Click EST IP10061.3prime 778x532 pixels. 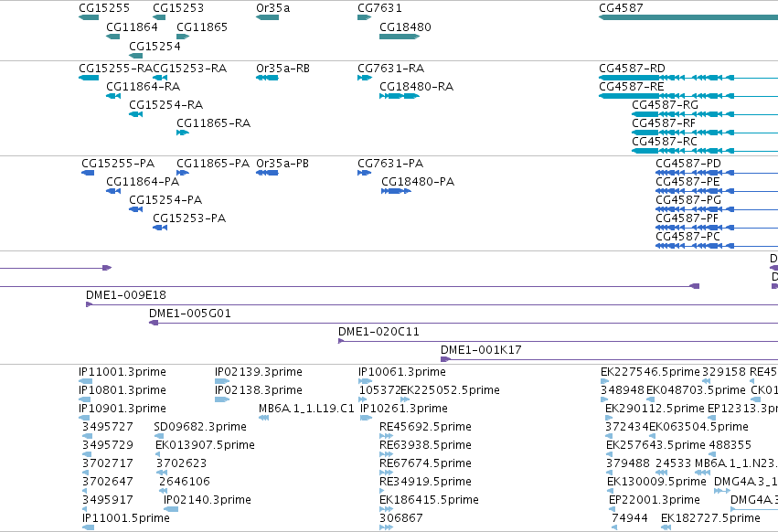pyautogui.click(x=365, y=381)
